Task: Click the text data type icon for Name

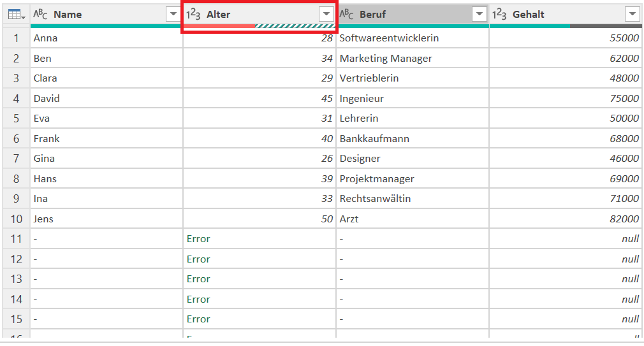Action: click(x=40, y=15)
